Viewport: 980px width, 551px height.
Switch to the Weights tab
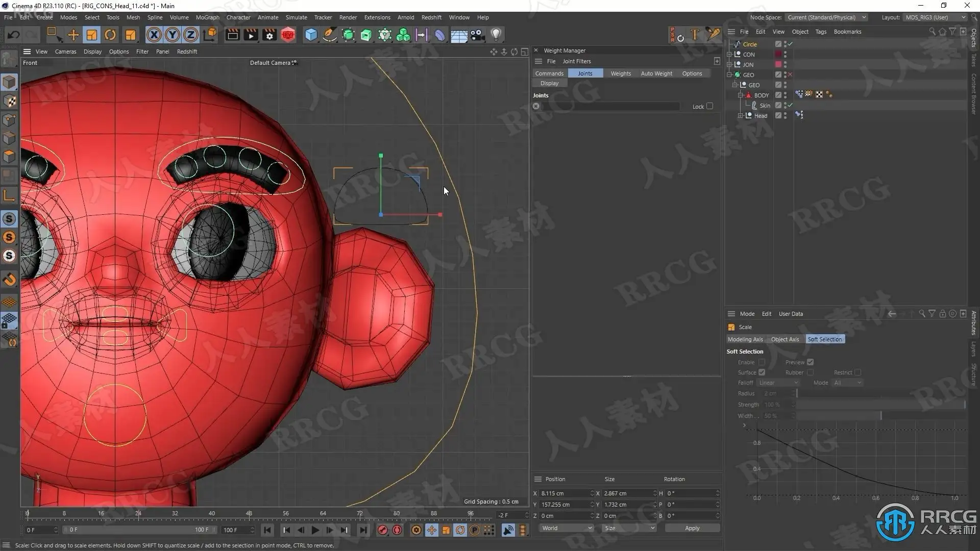click(621, 73)
